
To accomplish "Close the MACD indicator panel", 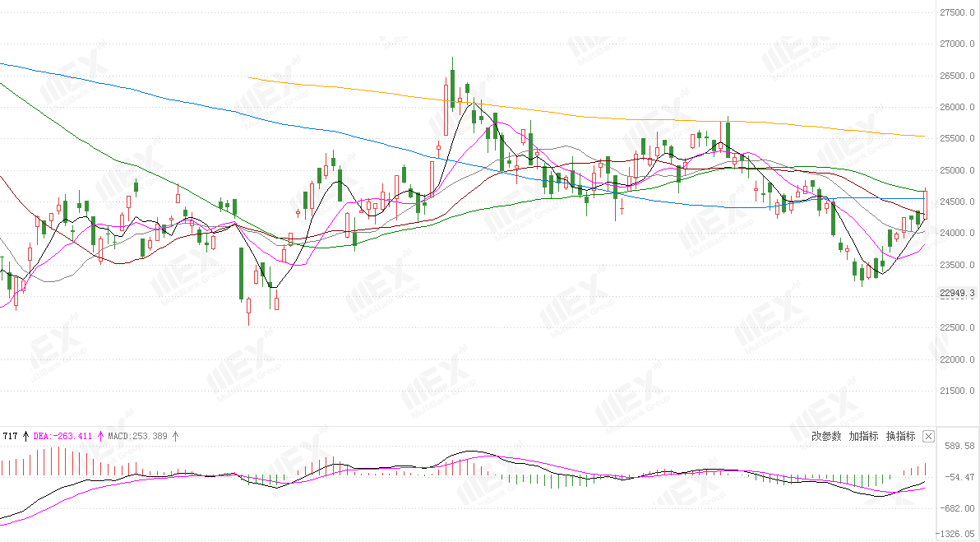I will tap(929, 437).
